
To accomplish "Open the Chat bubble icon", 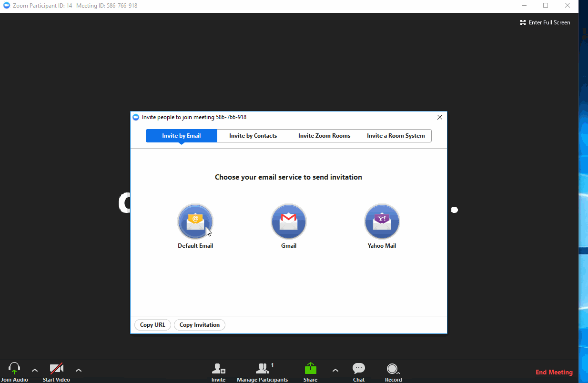I will [359, 369].
